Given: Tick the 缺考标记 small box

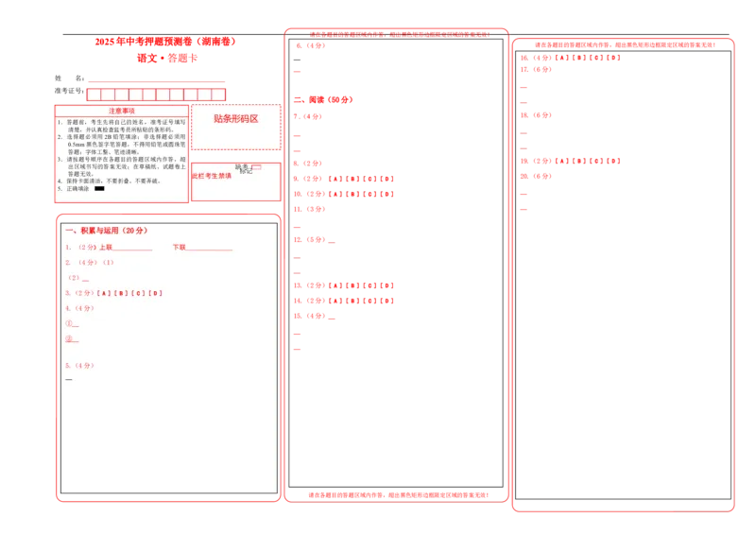Looking at the screenshot, I should tap(256, 167).
